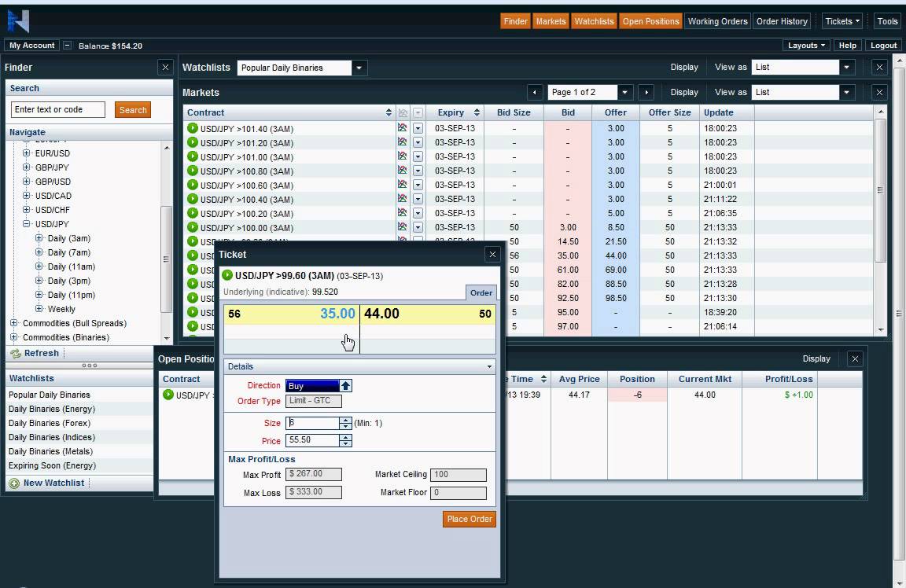Sort Markets by Expiry column arrows

point(476,112)
